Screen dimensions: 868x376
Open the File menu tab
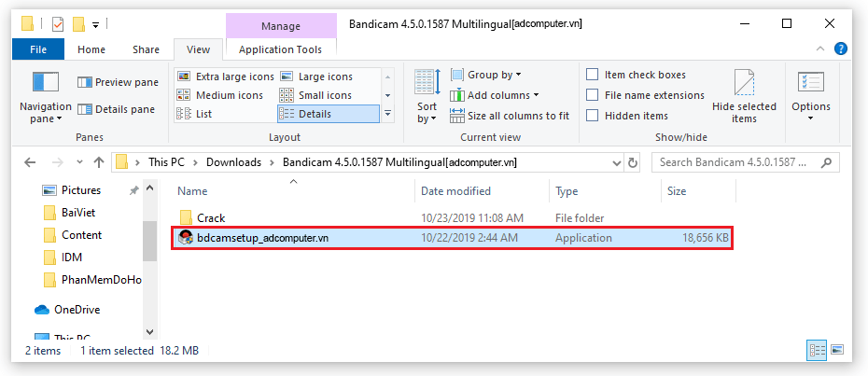click(39, 49)
